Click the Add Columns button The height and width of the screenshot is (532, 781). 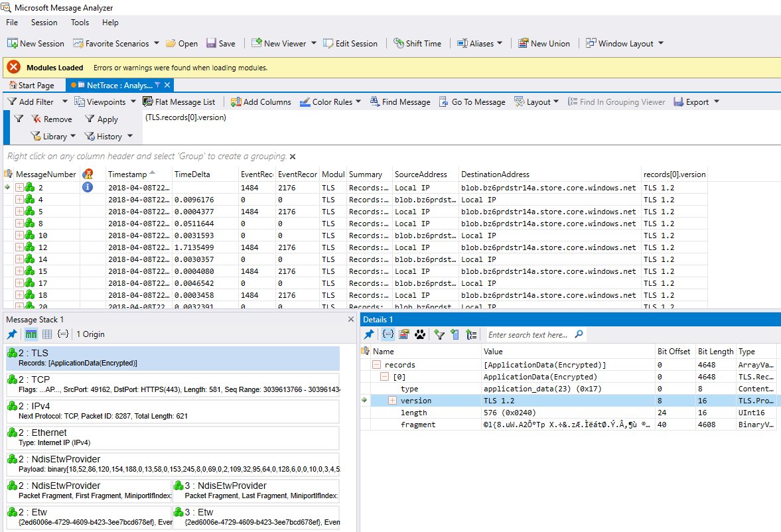[261, 101]
